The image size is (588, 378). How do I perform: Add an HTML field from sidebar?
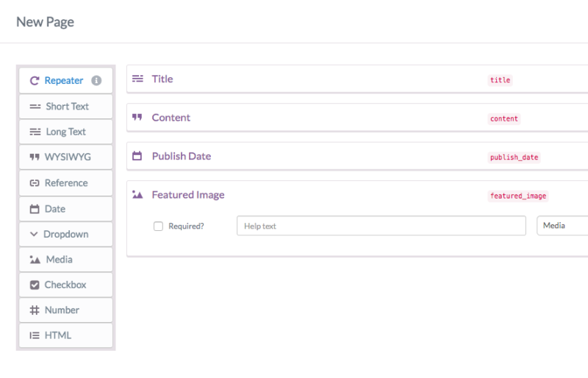tap(65, 335)
